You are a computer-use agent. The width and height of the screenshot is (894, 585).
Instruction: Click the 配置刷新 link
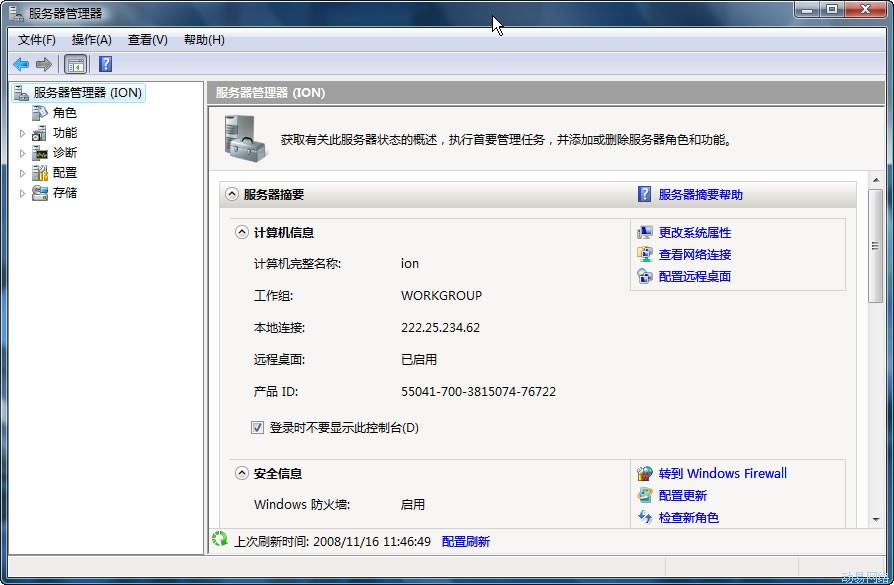coord(466,542)
